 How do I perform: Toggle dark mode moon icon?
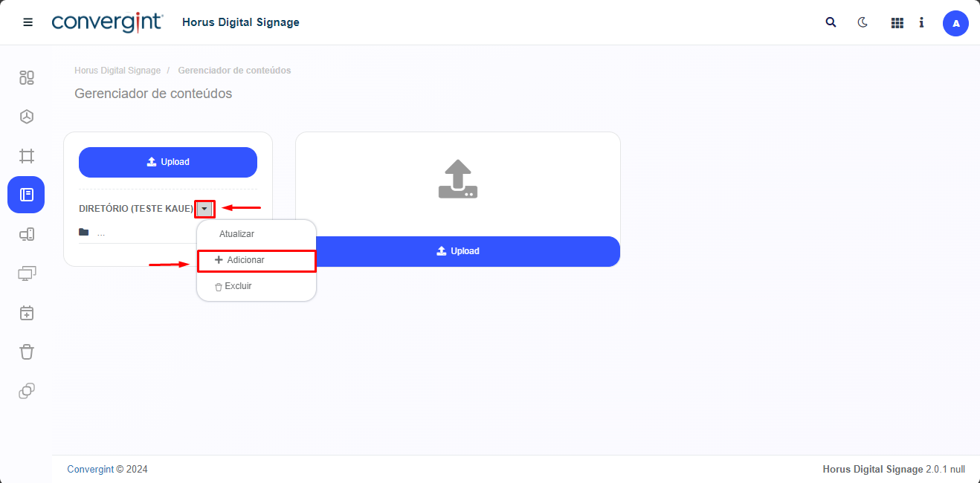click(x=863, y=22)
